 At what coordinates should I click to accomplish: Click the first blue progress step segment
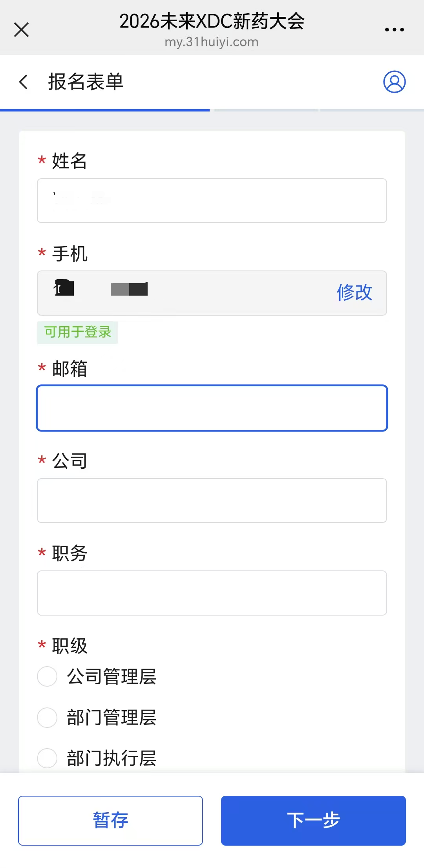[105, 110]
